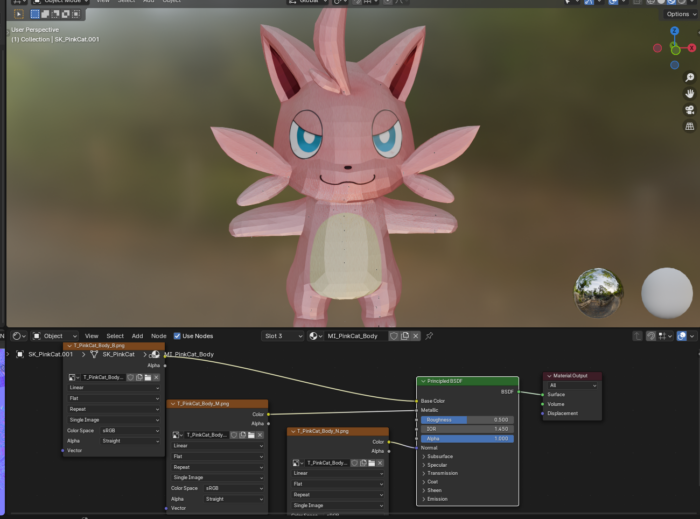The image size is (700, 519).
Task: Click the red X axis gizmo ball
Action: [692, 48]
